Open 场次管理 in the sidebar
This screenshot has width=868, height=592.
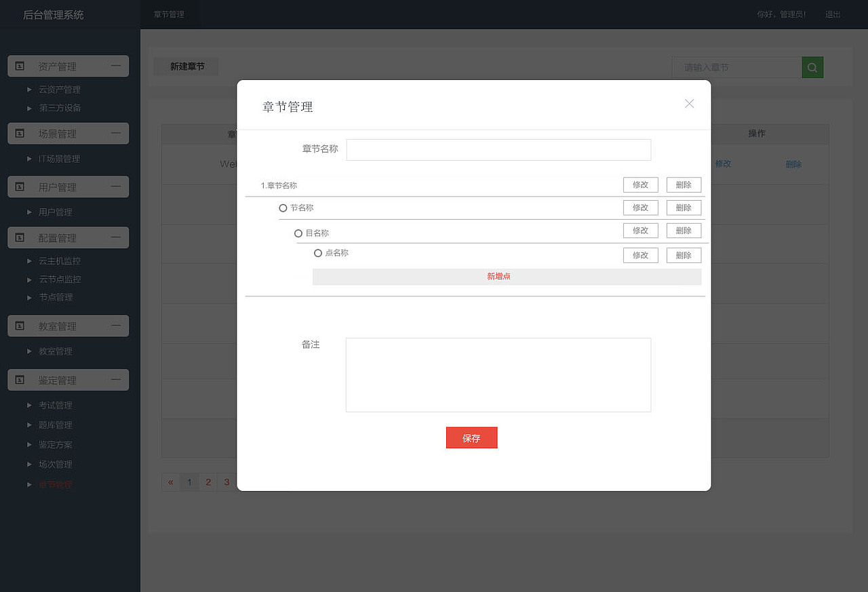tap(56, 465)
